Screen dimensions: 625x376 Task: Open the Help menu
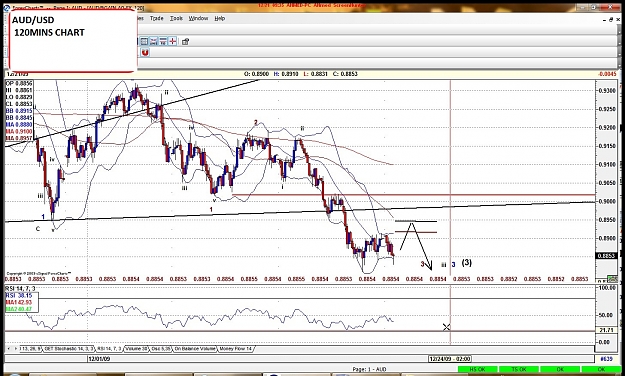coord(220,18)
